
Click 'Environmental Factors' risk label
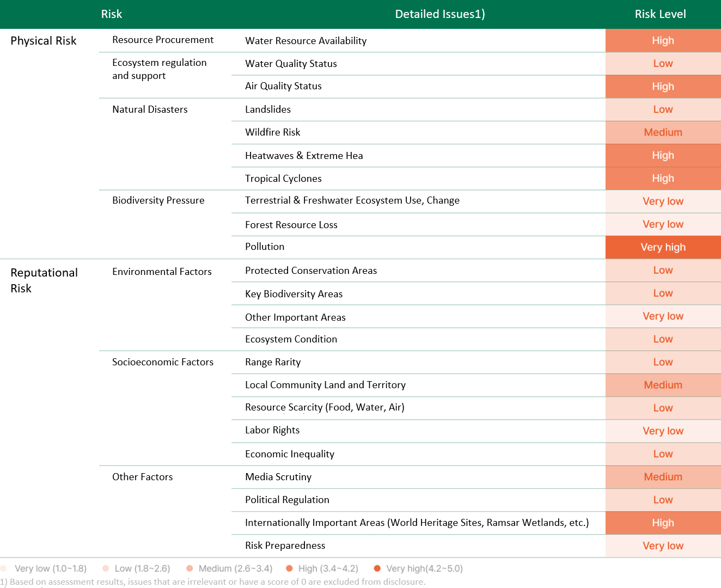coord(162,272)
